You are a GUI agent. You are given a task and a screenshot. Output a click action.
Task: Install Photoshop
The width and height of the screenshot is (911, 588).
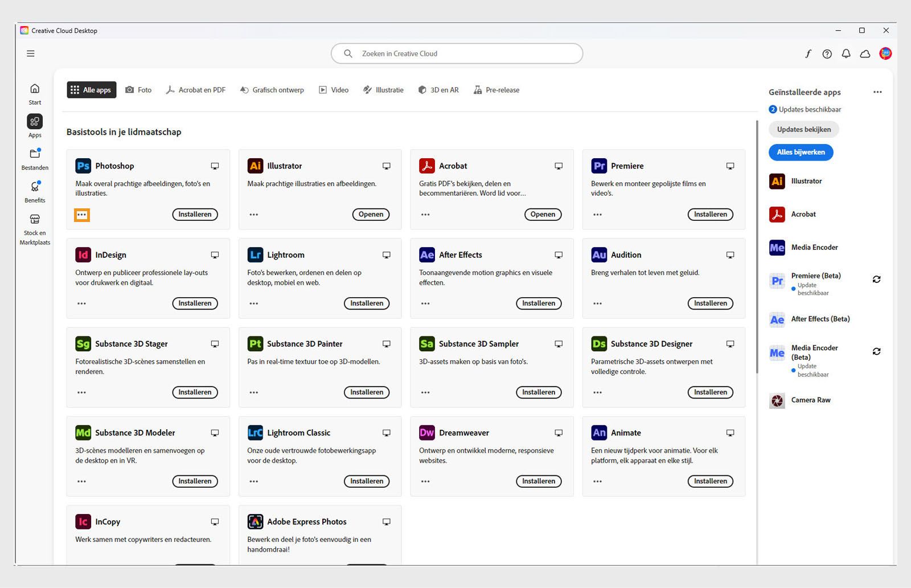(195, 215)
